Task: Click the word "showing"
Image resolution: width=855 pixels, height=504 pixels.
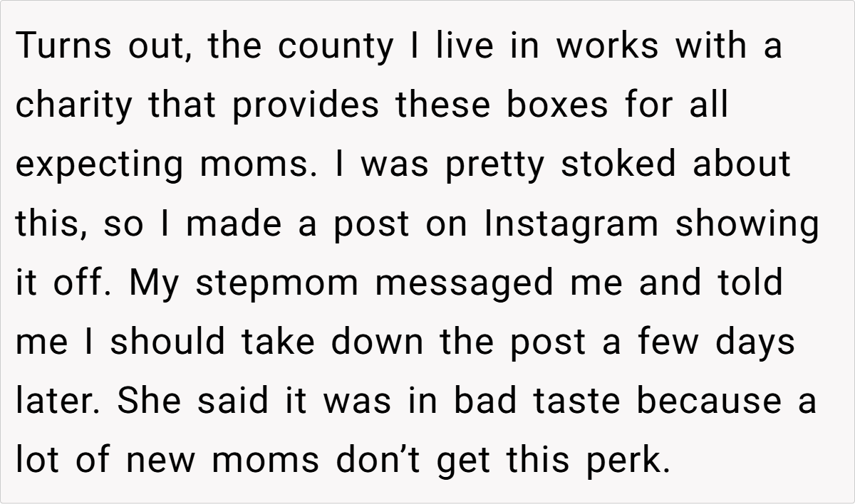Action: tap(748, 225)
